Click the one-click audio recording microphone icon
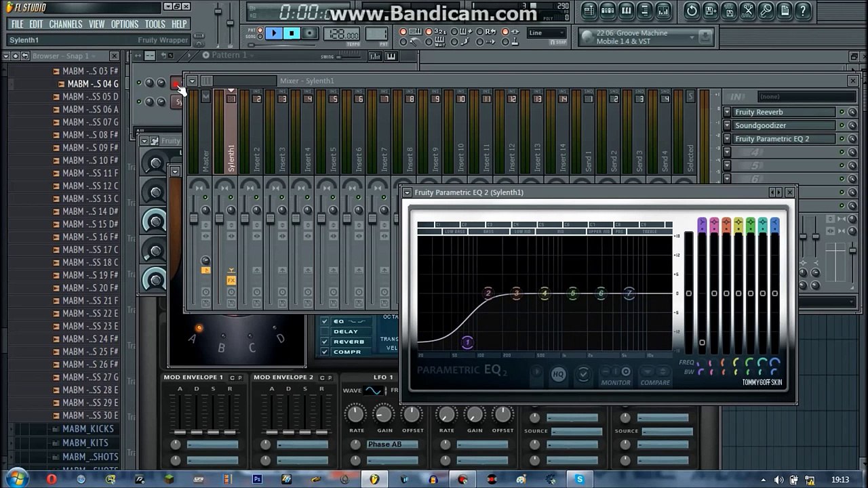Image resolution: width=868 pixels, height=488 pixels. coord(765,10)
